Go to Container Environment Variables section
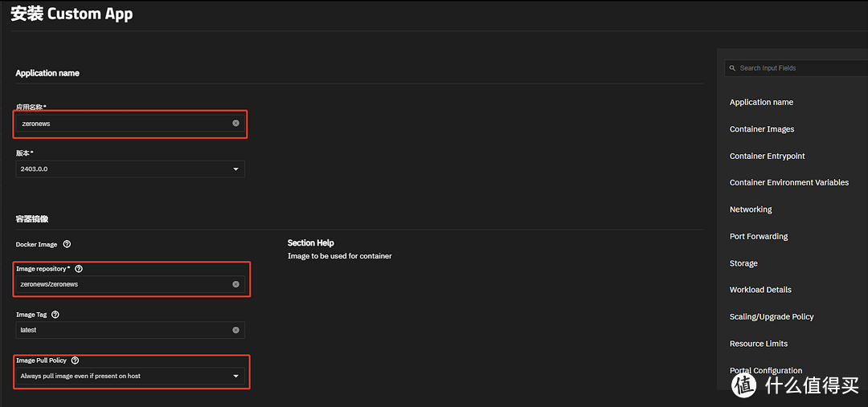Viewport: 868px width, 407px height. tap(788, 183)
